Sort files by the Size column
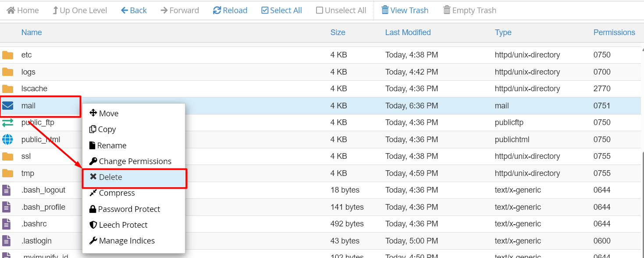The width and height of the screenshot is (644, 258). (x=338, y=32)
